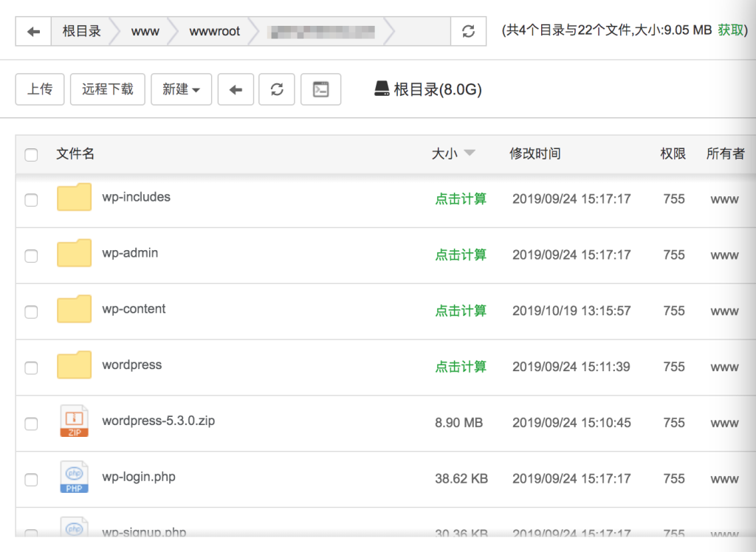756x552 pixels.
Task: Refresh the path with the breadcrumb reload icon
Action: pos(468,32)
